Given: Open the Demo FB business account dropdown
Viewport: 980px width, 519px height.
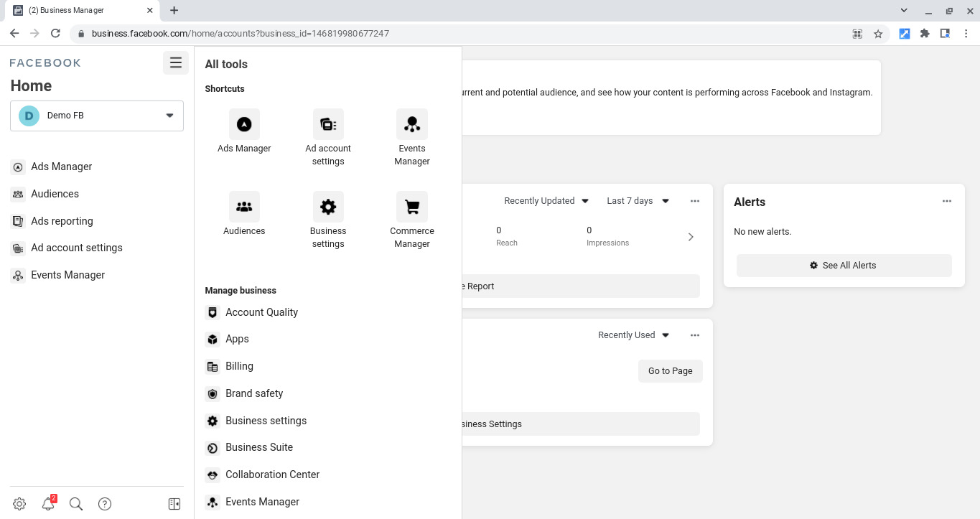Looking at the screenshot, I should click(x=97, y=116).
